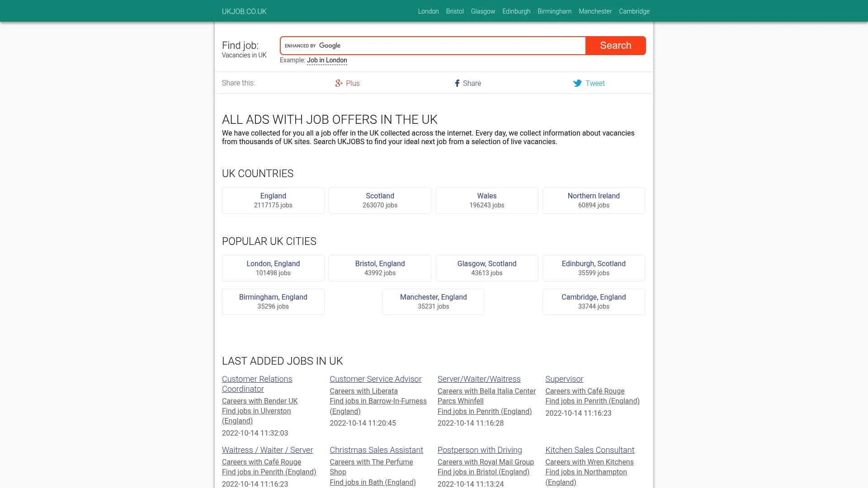Screen dimensions: 868x488
Task: Open the Supervisor job listing
Action: click(564, 379)
